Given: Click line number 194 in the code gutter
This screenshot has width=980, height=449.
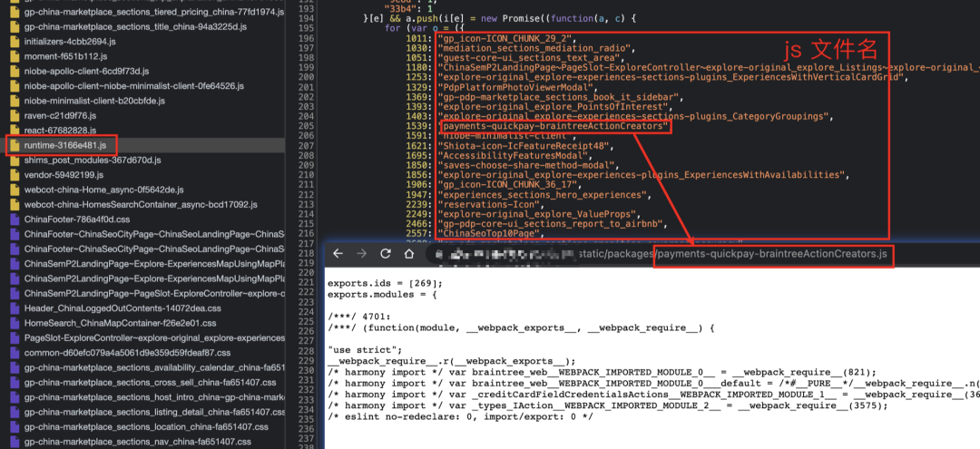Looking at the screenshot, I should pyautogui.click(x=306, y=19).
